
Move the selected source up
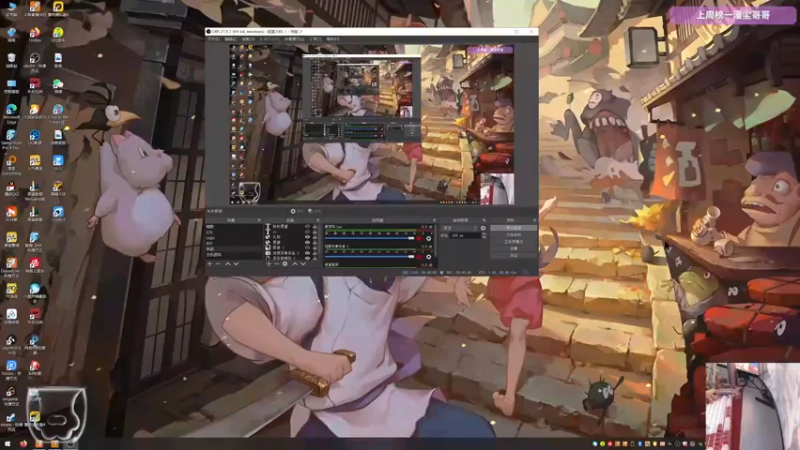click(x=295, y=264)
